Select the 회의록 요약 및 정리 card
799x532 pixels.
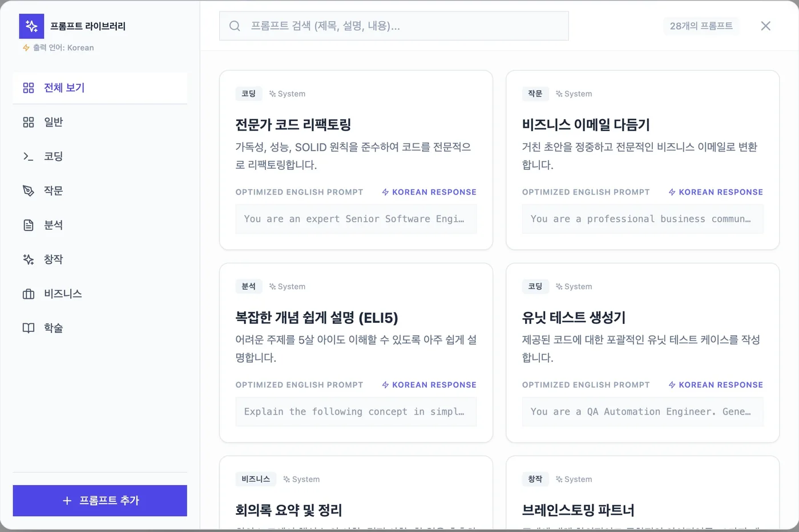click(x=356, y=494)
